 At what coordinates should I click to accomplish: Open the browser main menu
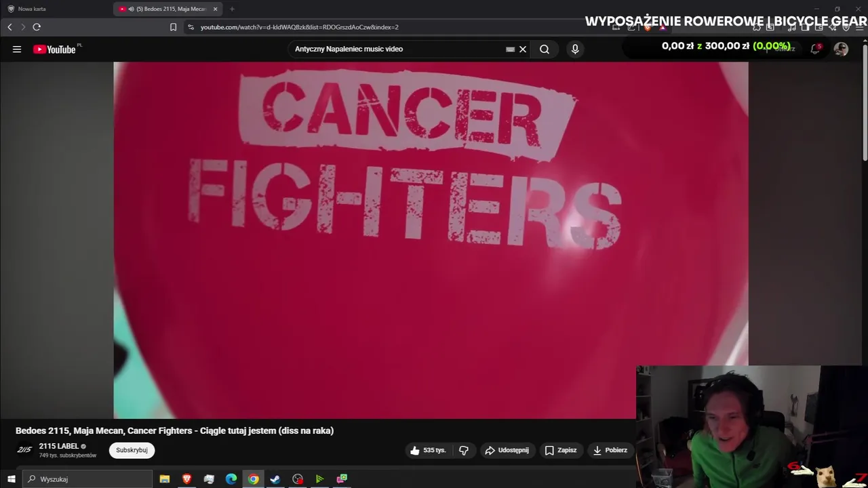tap(860, 27)
